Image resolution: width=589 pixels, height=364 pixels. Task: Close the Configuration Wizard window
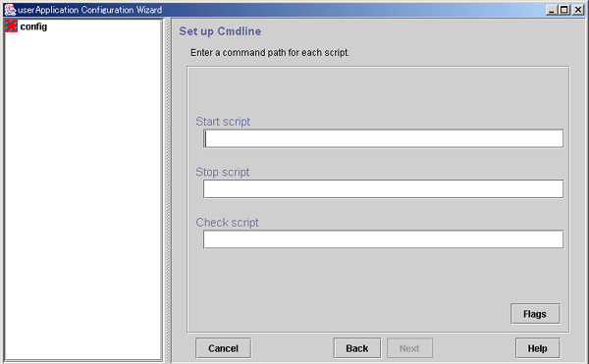[578, 10]
